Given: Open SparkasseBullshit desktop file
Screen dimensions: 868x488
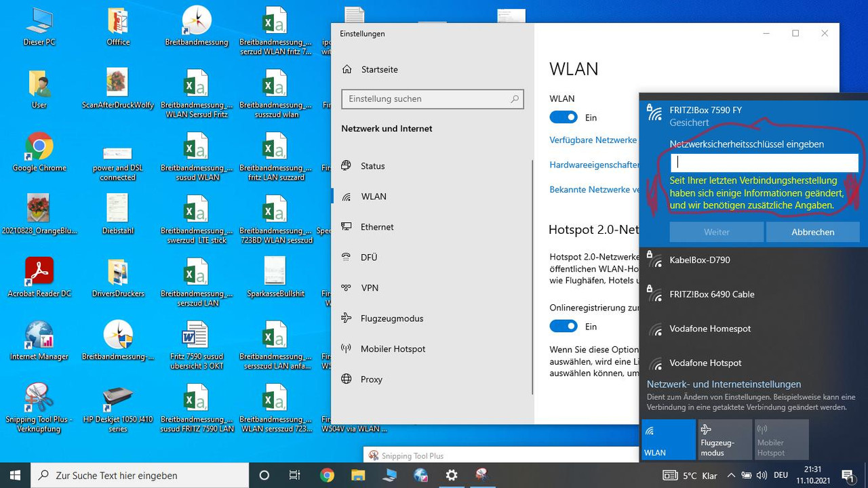Looking at the screenshot, I should pyautogui.click(x=275, y=278).
